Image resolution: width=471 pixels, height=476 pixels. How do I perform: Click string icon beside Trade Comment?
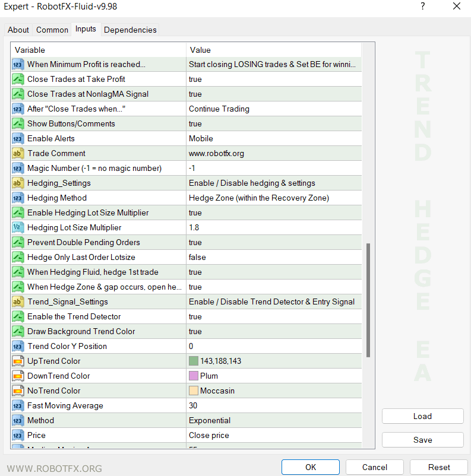click(x=18, y=153)
